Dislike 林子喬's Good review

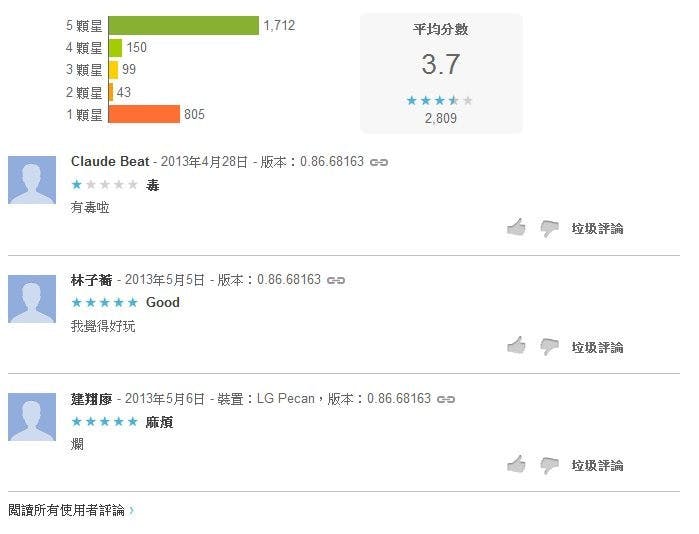(x=549, y=346)
